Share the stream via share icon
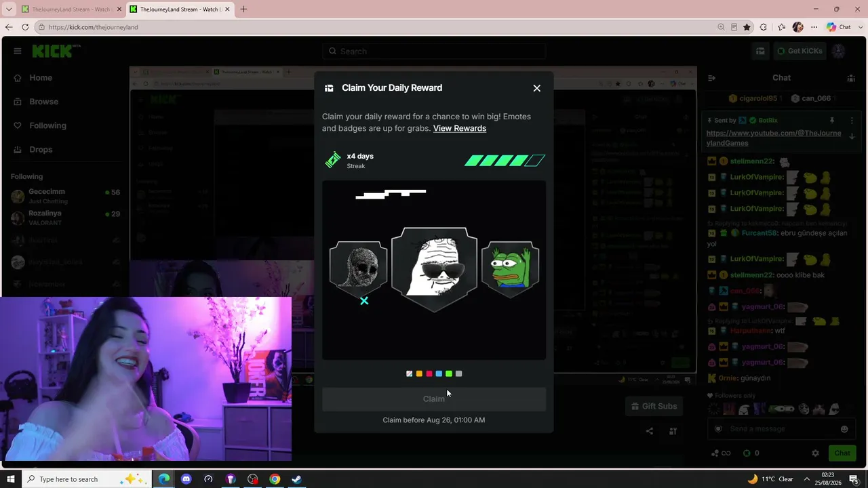Screen dimensions: 868x488 click(650, 431)
